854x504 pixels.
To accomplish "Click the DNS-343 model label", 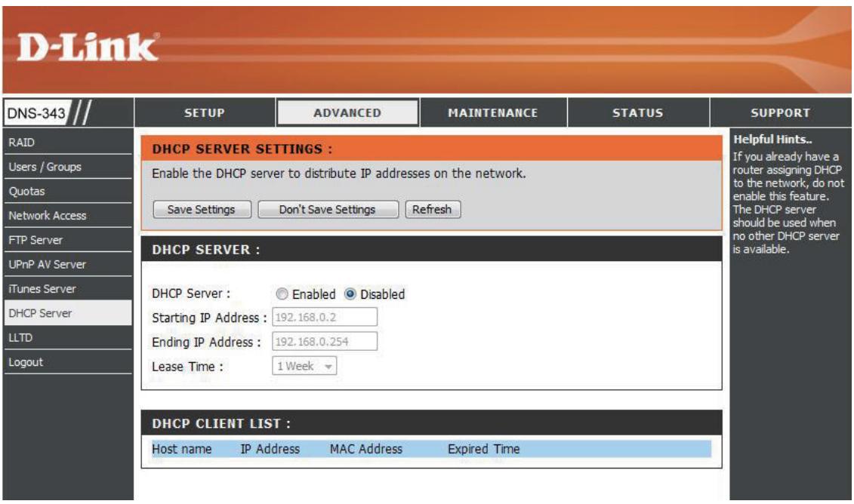I will [x=36, y=113].
